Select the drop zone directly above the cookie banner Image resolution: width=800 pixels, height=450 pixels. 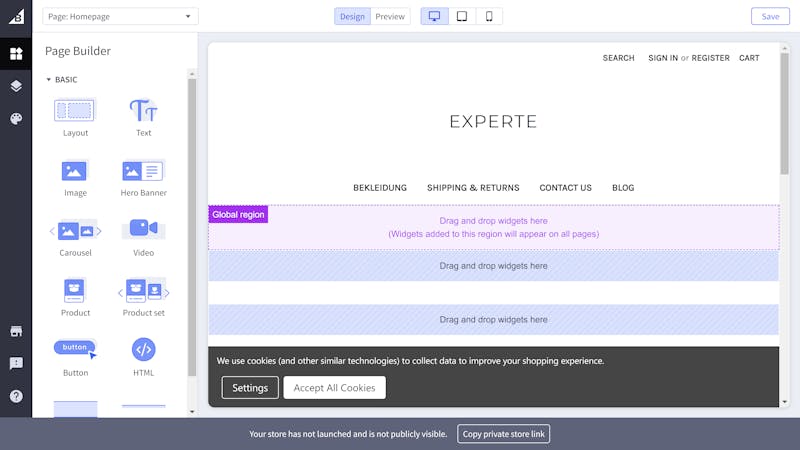(x=493, y=319)
